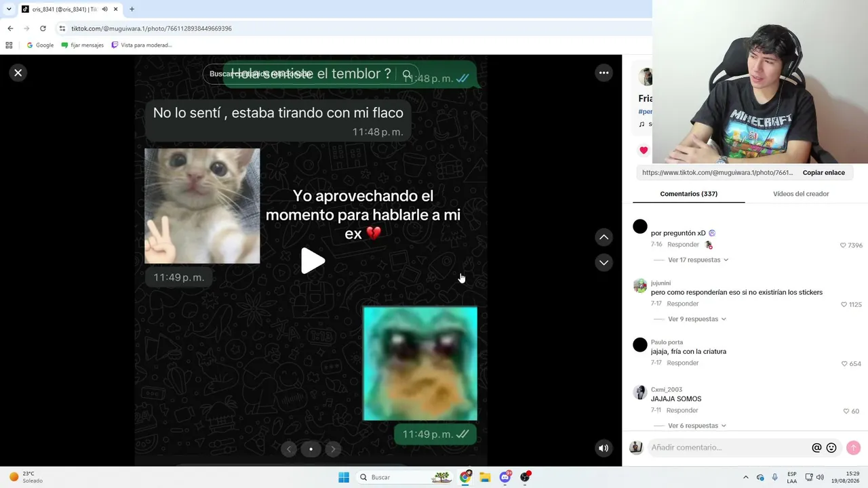Open the weather widget showing 23°C Soleado
This screenshot has height=488, width=868.
coord(26,477)
